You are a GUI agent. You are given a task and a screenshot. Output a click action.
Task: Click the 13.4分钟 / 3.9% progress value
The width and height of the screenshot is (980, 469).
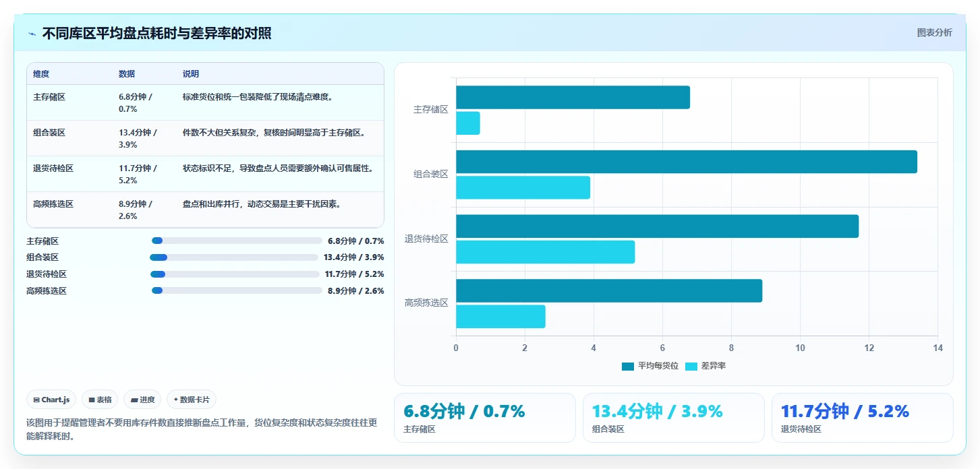click(x=354, y=257)
